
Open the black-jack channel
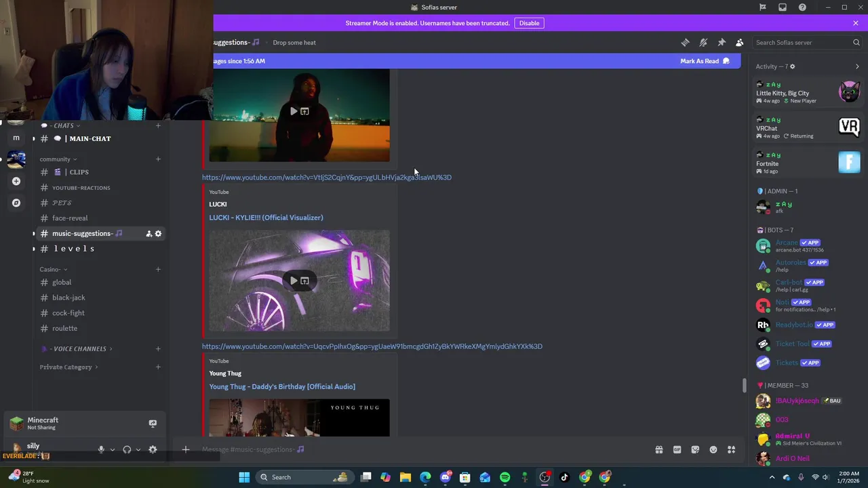tap(100, 298)
